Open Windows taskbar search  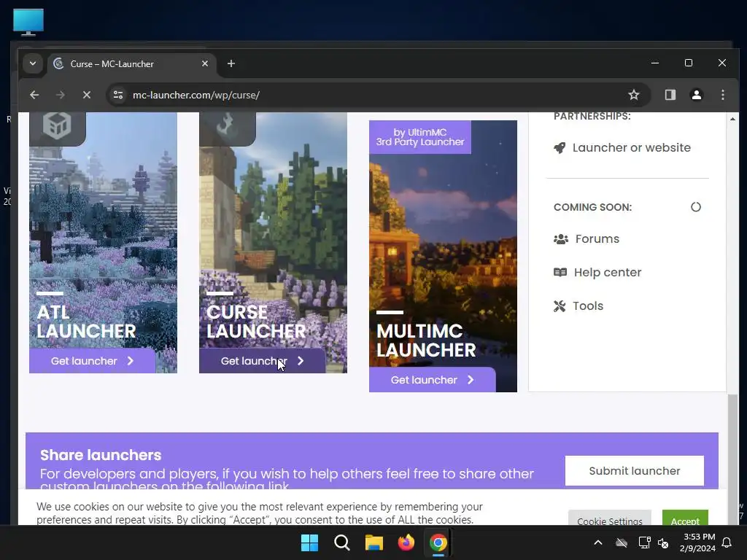tap(341, 542)
